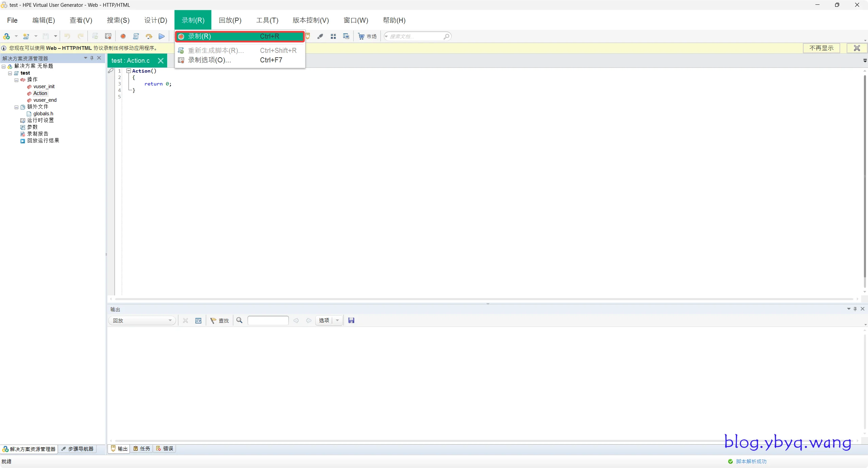Switch to the 步骤导航器 tab
This screenshot has height=468, width=868.
pyautogui.click(x=77, y=449)
